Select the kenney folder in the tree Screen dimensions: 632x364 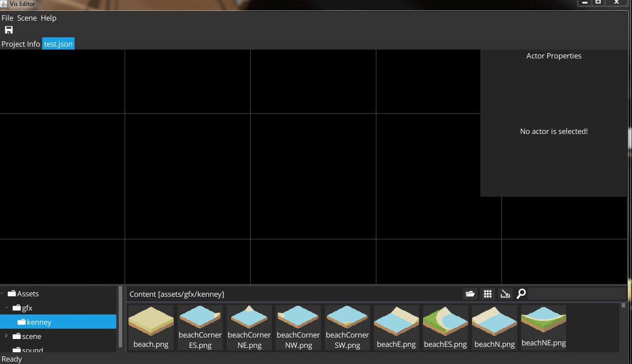(39, 322)
